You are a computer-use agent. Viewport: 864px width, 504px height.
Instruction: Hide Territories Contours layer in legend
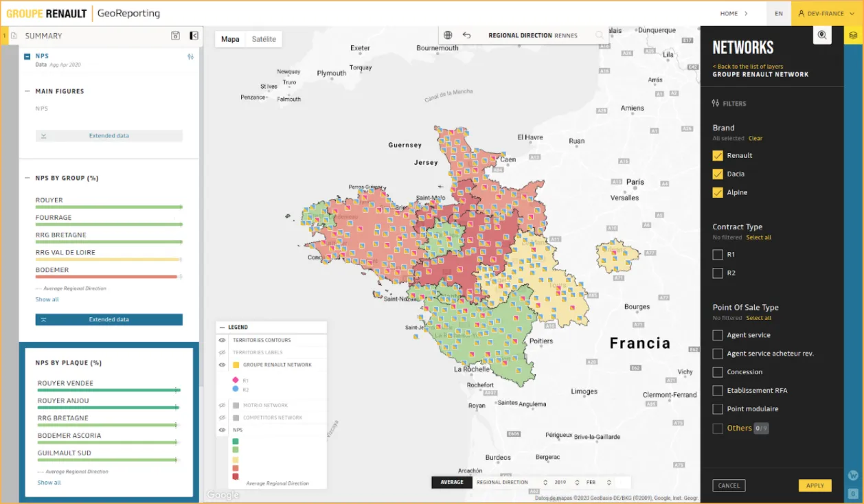click(223, 340)
